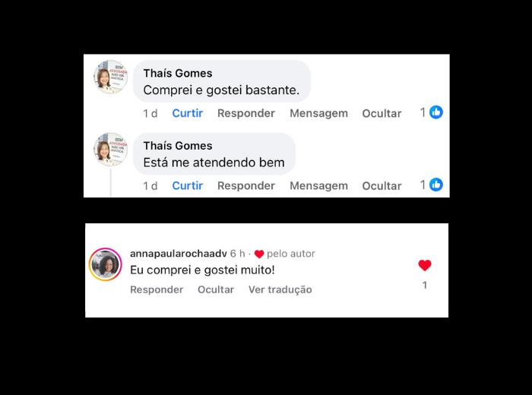
Task: Open Thaís Gomes avatar on first comment
Action: [x=111, y=77]
